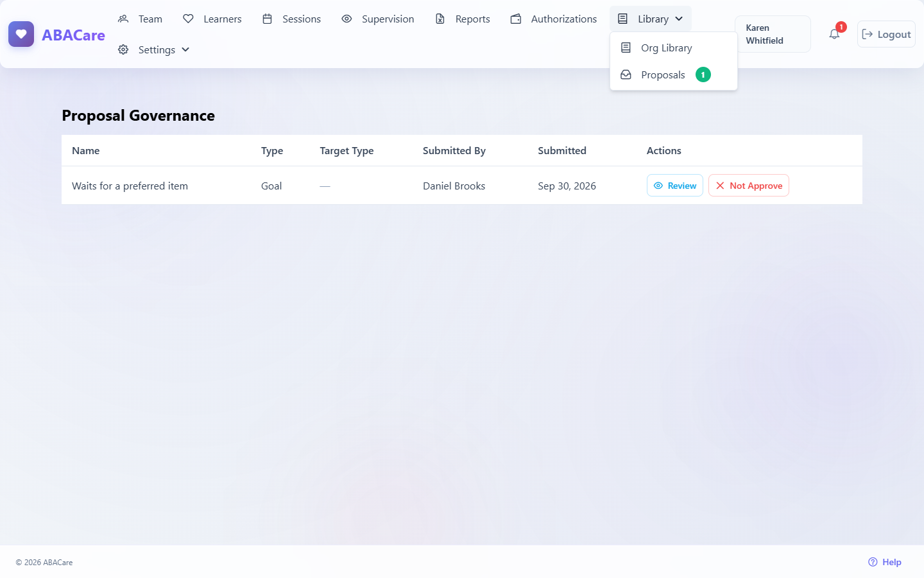Image resolution: width=924 pixels, height=578 pixels.
Task: Open the Sessions page
Action: point(291,19)
